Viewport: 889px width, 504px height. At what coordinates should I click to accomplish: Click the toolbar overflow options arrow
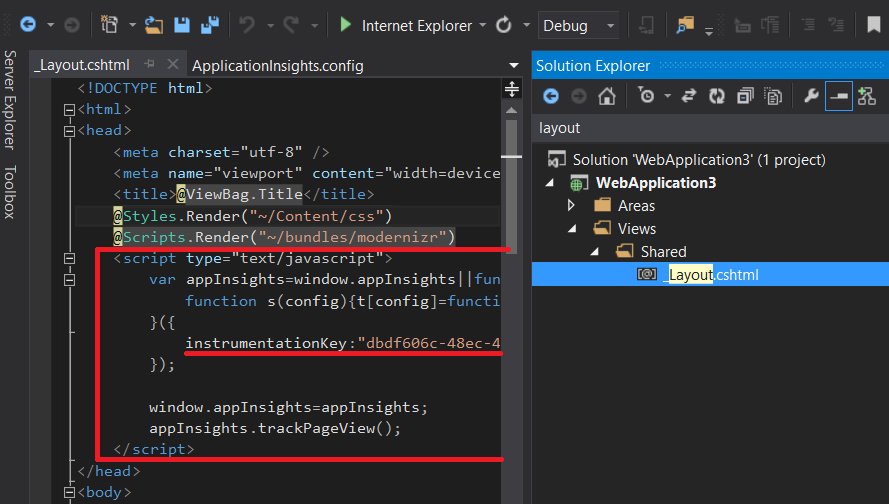pos(709,31)
